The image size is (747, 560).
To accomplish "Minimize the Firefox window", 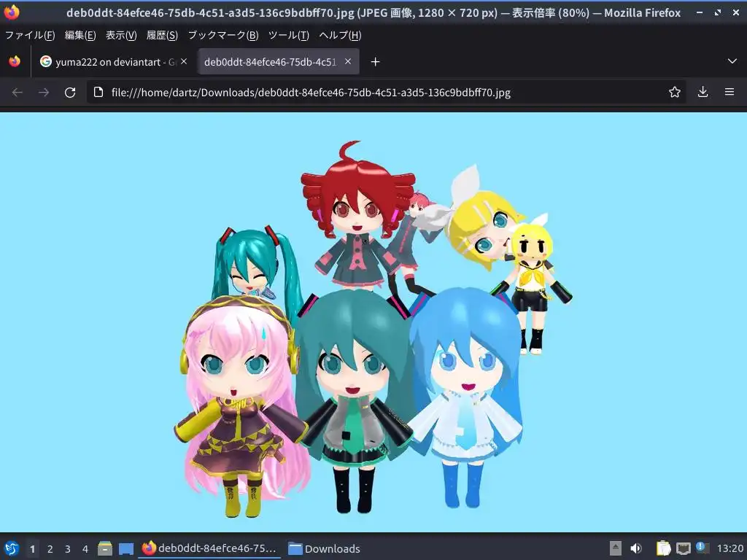I will click(700, 13).
